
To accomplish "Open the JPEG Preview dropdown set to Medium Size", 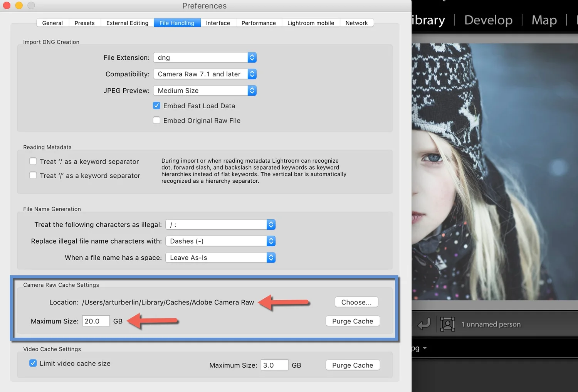I will click(205, 91).
